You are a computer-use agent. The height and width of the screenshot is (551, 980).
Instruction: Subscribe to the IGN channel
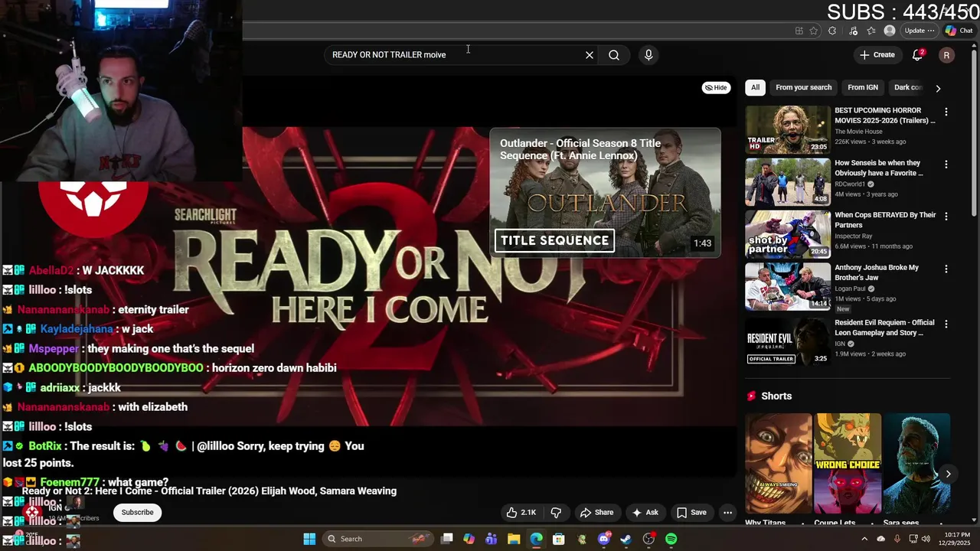click(138, 513)
